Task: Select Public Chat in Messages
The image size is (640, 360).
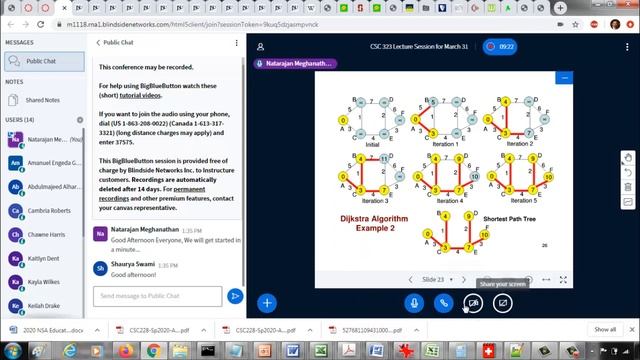Action: pyautogui.click(x=44, y=61)
